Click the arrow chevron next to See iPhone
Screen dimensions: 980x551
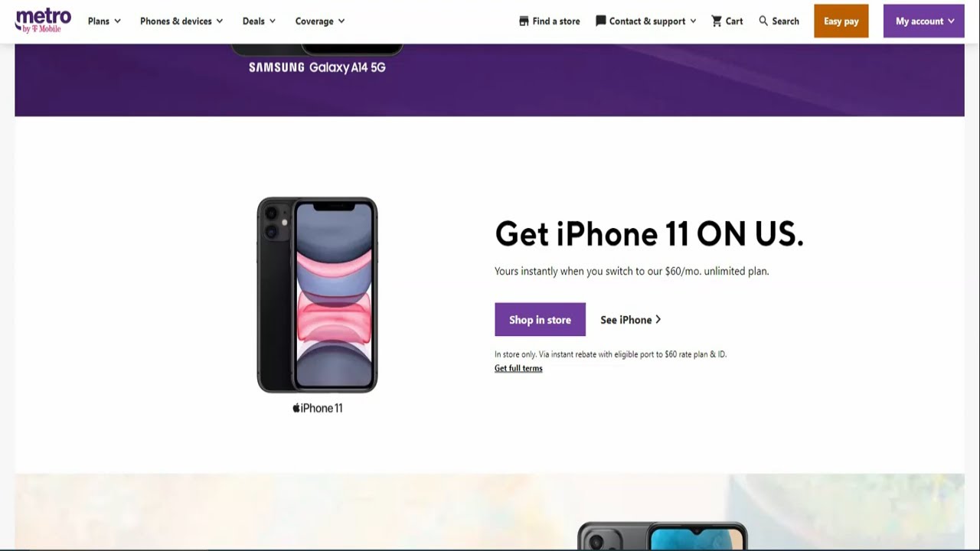(658, 320)
